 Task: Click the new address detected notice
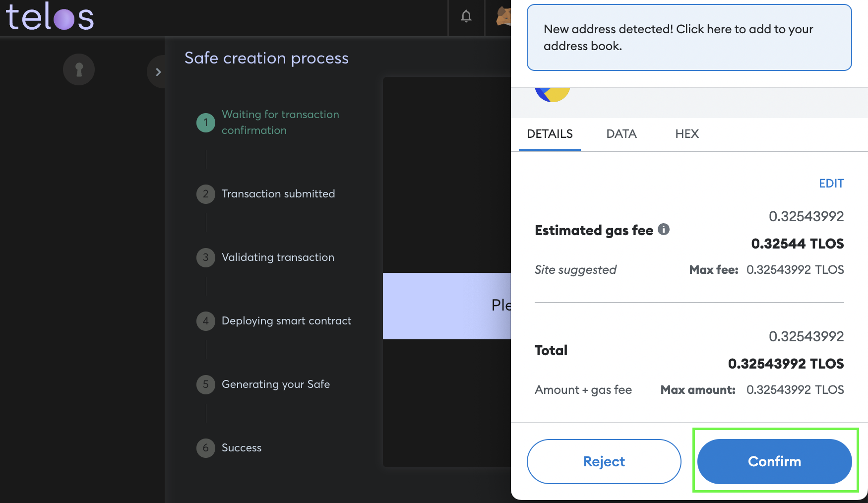tap(689, 38)
